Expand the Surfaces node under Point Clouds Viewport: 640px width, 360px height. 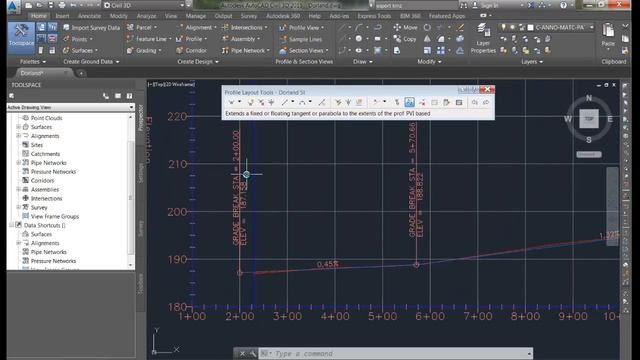coord(18,127)
